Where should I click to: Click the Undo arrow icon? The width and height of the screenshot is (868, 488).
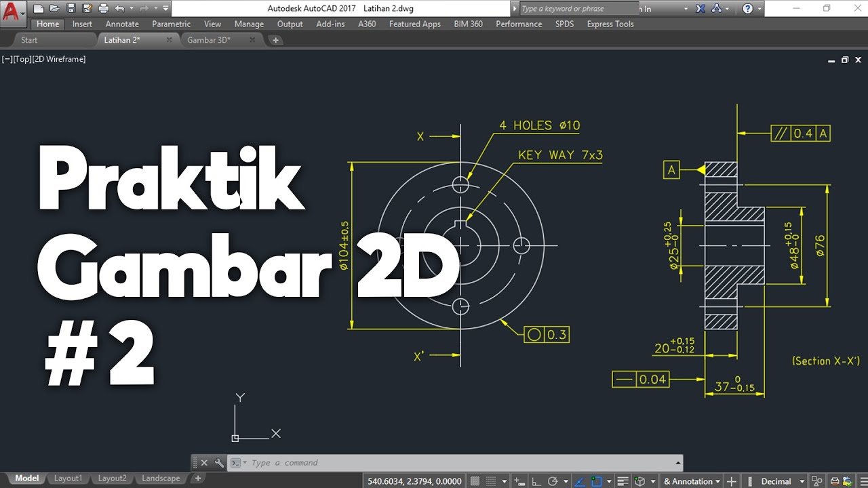tap(120, 9)
